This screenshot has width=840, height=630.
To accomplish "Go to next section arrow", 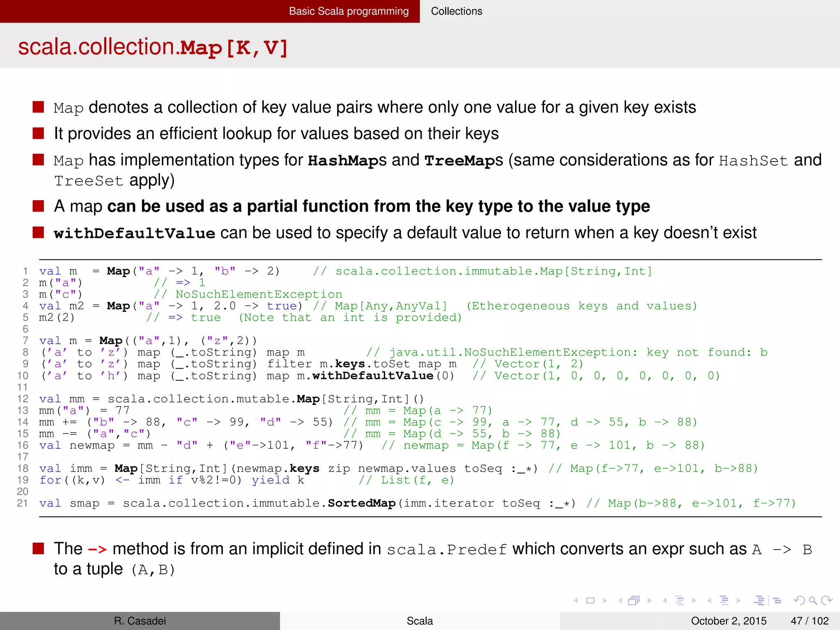I will [x=739, y=600].
